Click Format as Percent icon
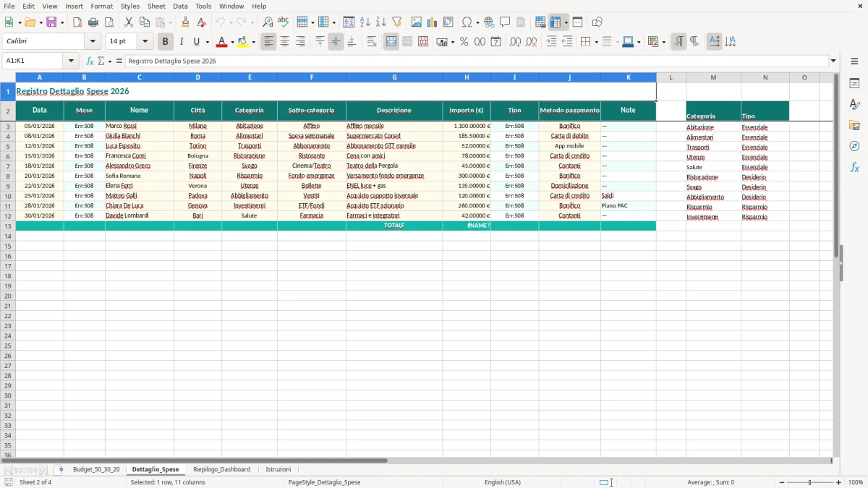This screenshot has width=868, height=488. (464, 42)
